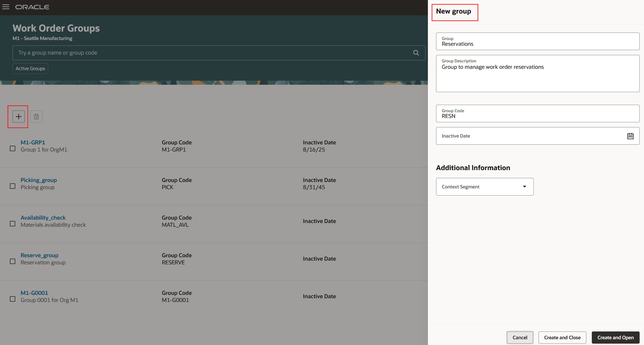
Task: Select the Picking_group row checkbox
Action: click(13, 186)
